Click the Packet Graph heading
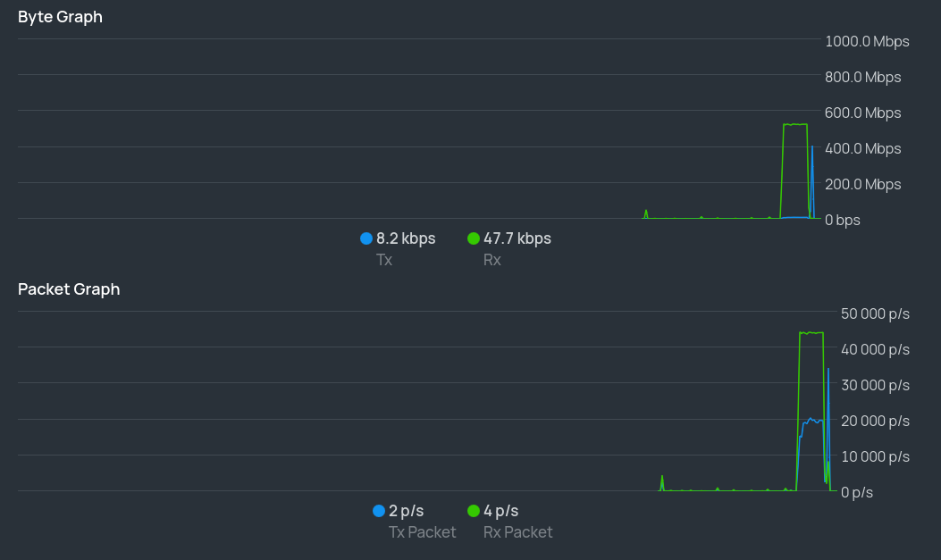941x560 pixels. coord(69,289)
